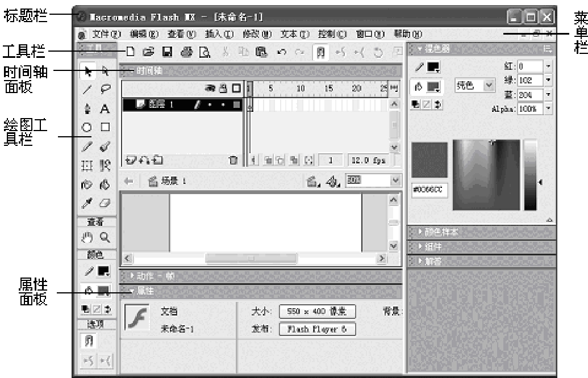Screen dimensions: 588x378
Task: Click the Print Preview toolbar icon
Action: click(205, 52)
